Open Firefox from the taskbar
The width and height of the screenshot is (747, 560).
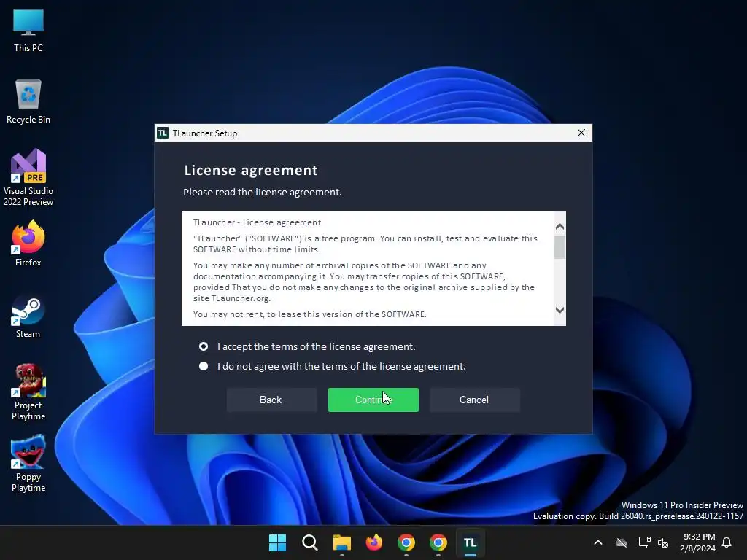point(374,542)
